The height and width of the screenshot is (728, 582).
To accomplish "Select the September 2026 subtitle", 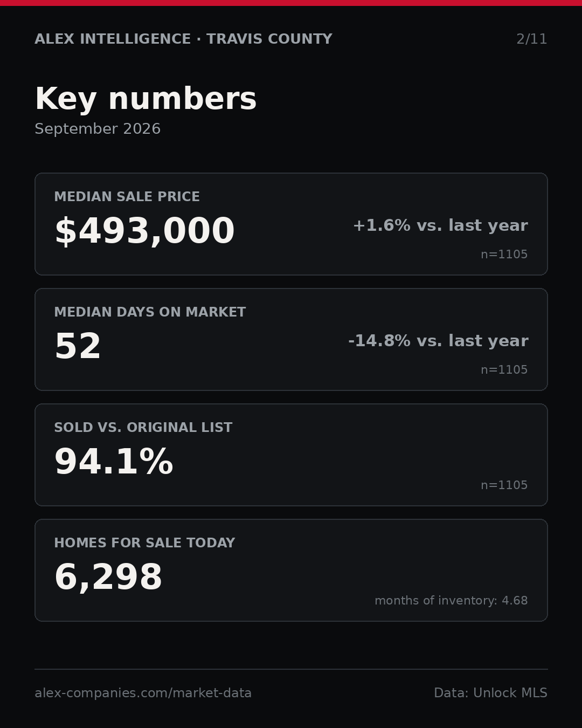I will 98,129.
